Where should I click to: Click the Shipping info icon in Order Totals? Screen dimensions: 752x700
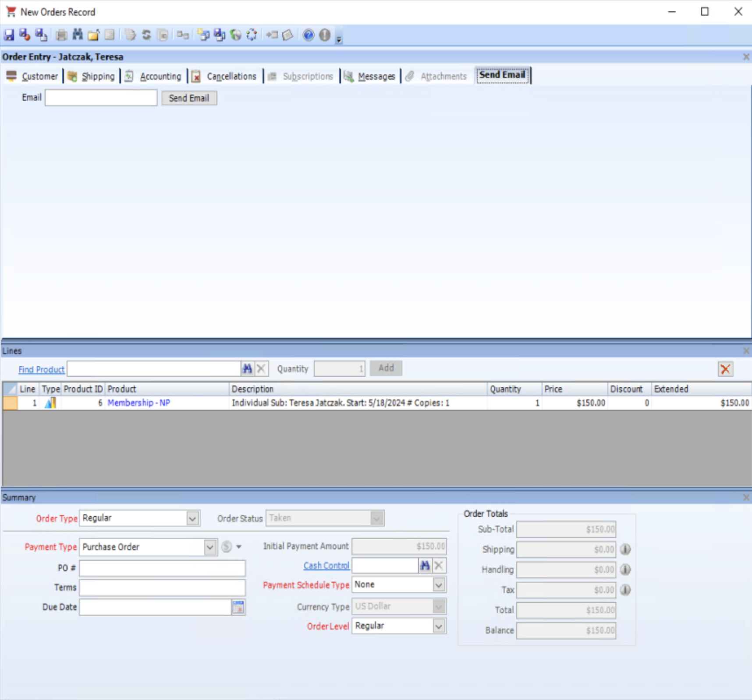tap(625, 549)
